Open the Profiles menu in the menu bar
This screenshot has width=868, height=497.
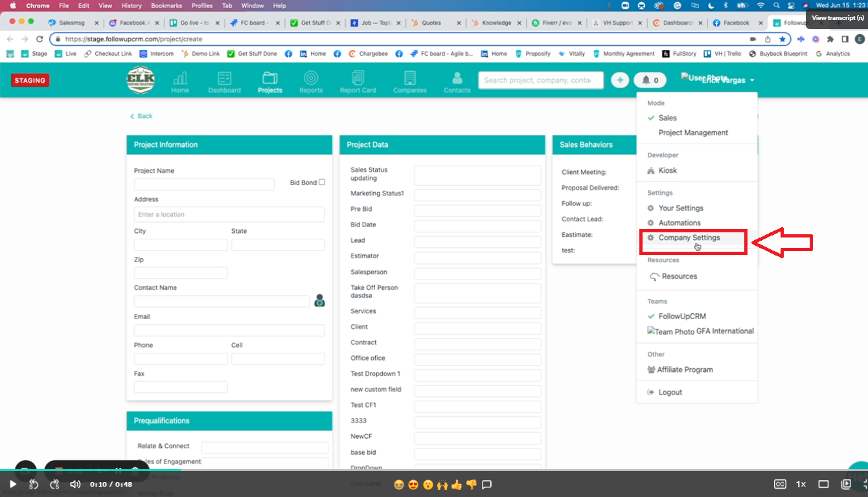coord(202,6)
